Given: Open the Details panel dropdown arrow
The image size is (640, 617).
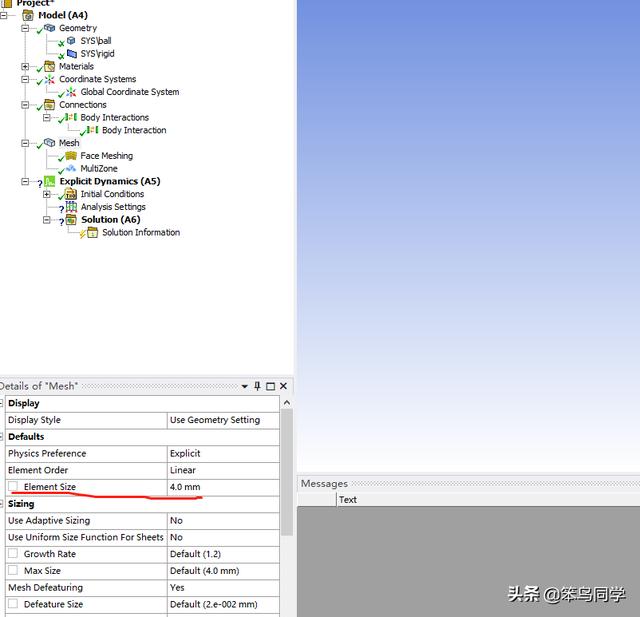Looking at the screenshot, I should tap(244, 387).
